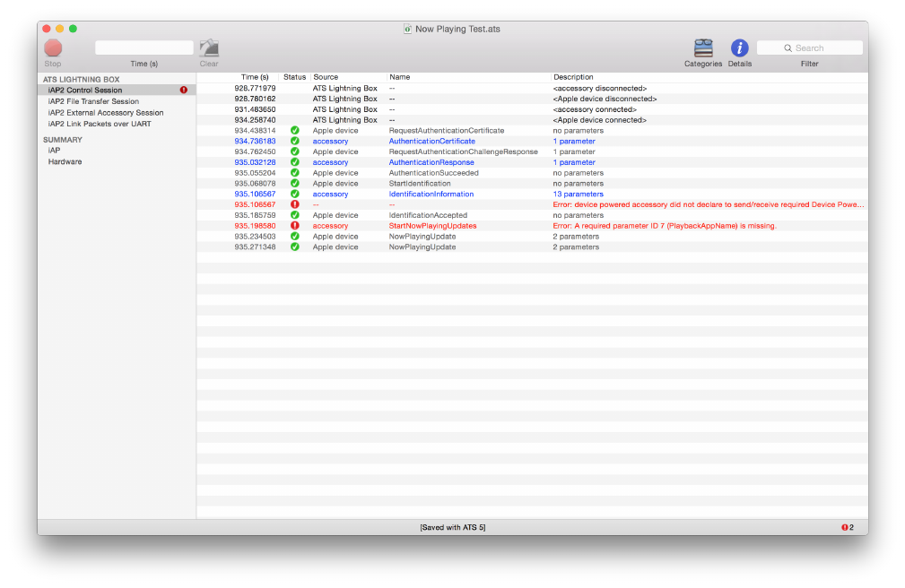Image resolution: width=905 pixels, height=588 pixels.
Task: Click green check status for AuthenticationSucceeded row
Action: point(295,172)
